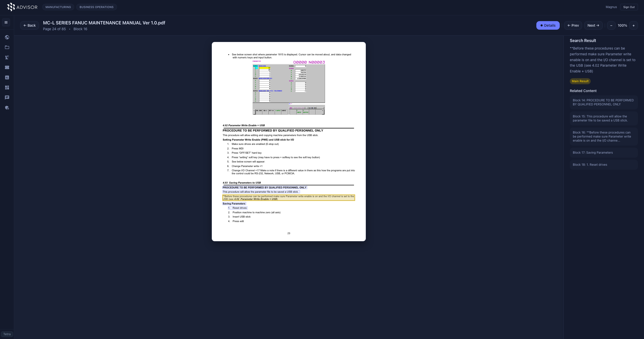
Task: Increase zoom with the plus button
Action: click(x=633, y=25)
